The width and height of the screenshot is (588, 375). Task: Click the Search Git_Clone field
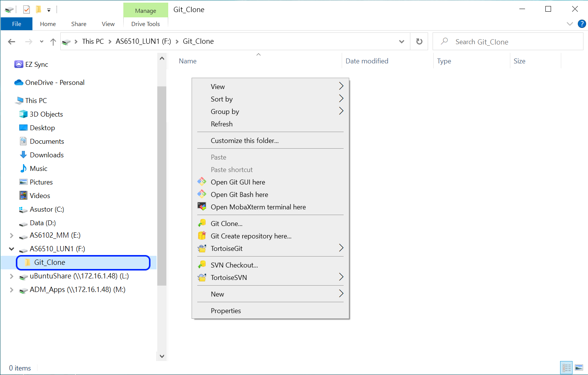[508, 41]
